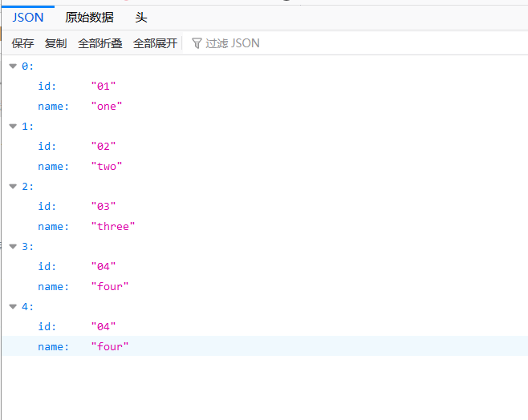Click the name key under item 1
This screenshot has width=528, height=420.
53,167
